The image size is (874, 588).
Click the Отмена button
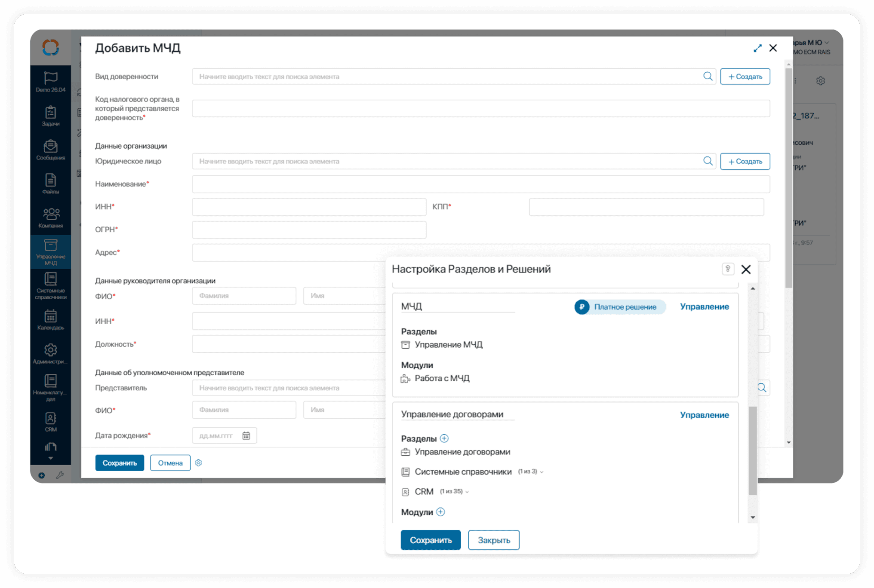(170, 463)
